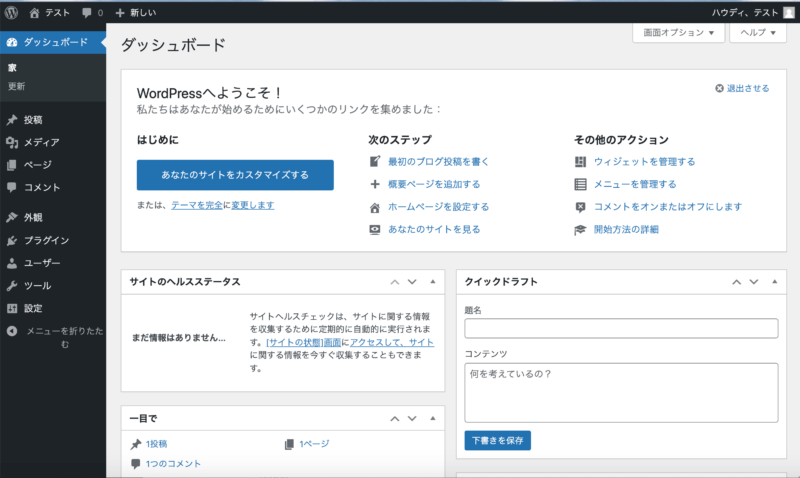Click the graduation cap icon beside 開始方法の詳細

point(581,230)
